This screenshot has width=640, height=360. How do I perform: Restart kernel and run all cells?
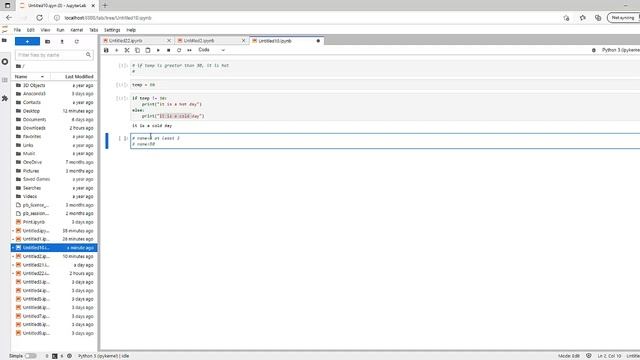click(x=189, y=50)
